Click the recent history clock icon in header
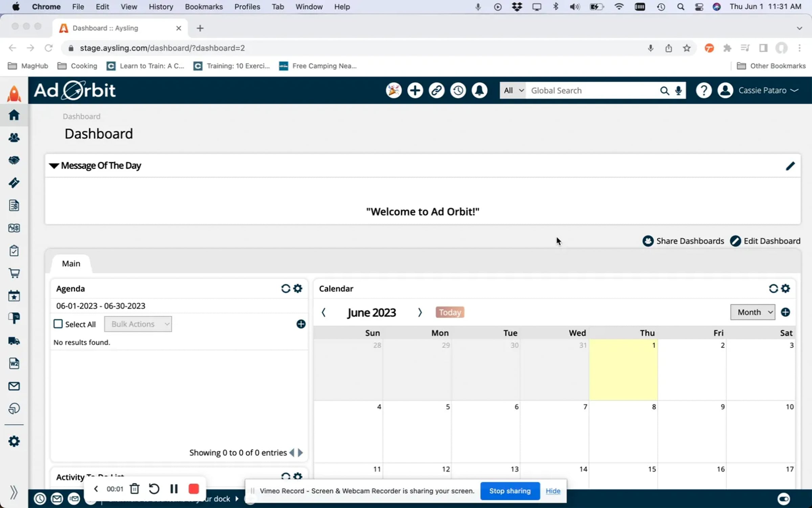Viewport: 812px width, 508px height. [x=458, y=90]
